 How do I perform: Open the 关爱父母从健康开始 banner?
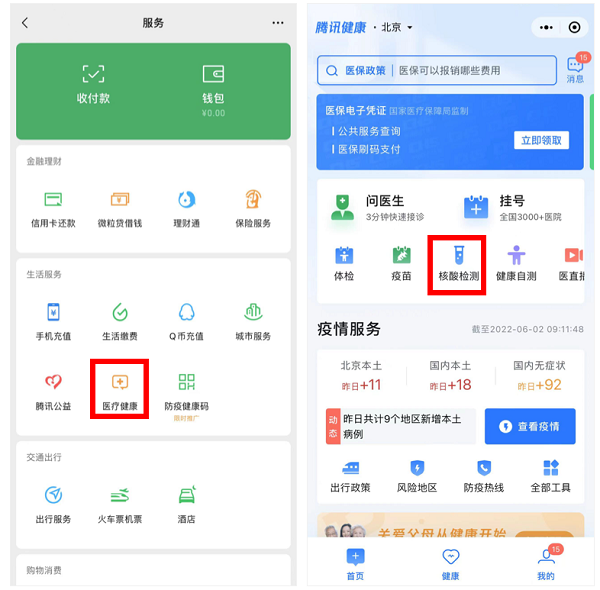click(450, 525)
